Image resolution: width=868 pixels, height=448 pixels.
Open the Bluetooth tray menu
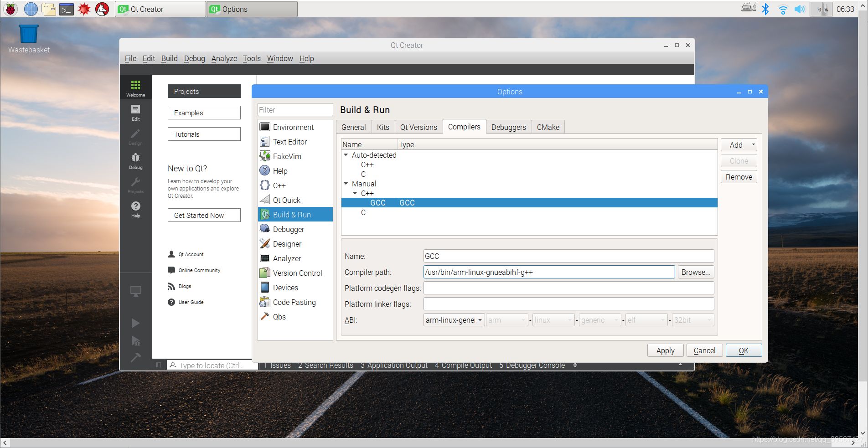point(765,9)
